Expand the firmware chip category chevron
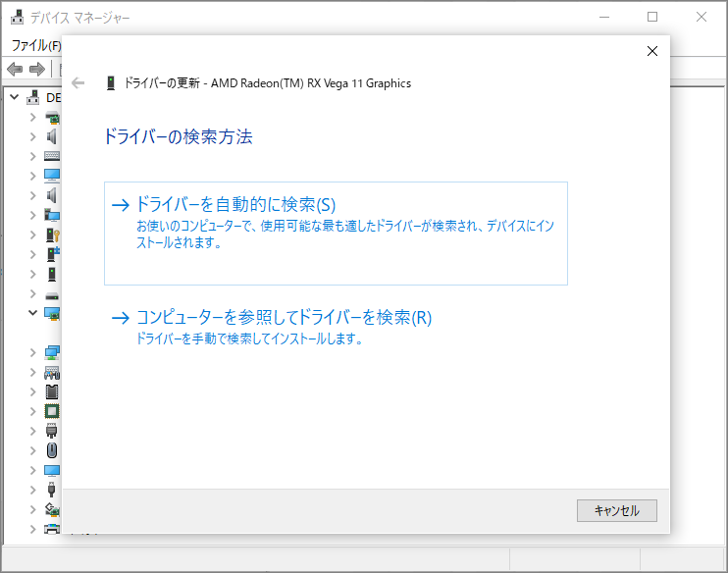728x573 pixels. coord(32,391)
